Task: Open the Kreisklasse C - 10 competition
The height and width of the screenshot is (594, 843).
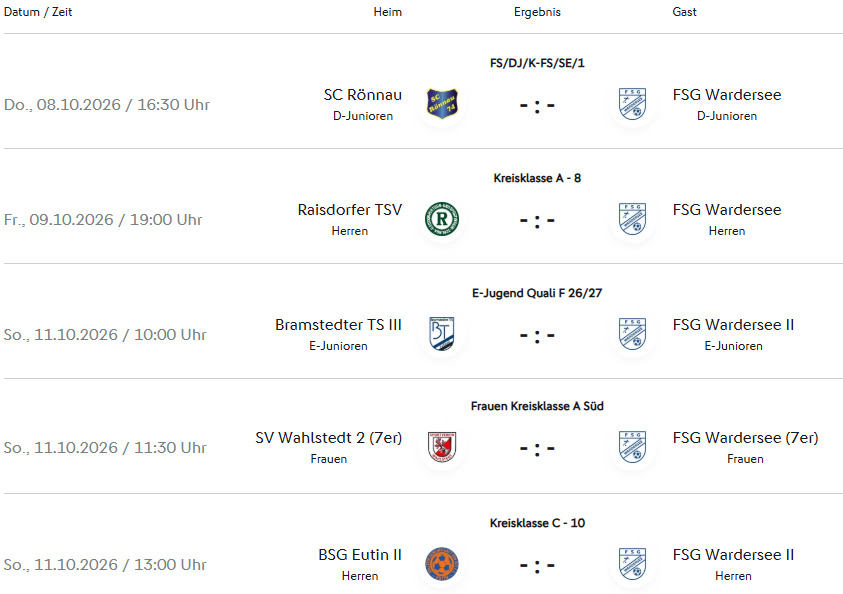Action: click(537, 523)
